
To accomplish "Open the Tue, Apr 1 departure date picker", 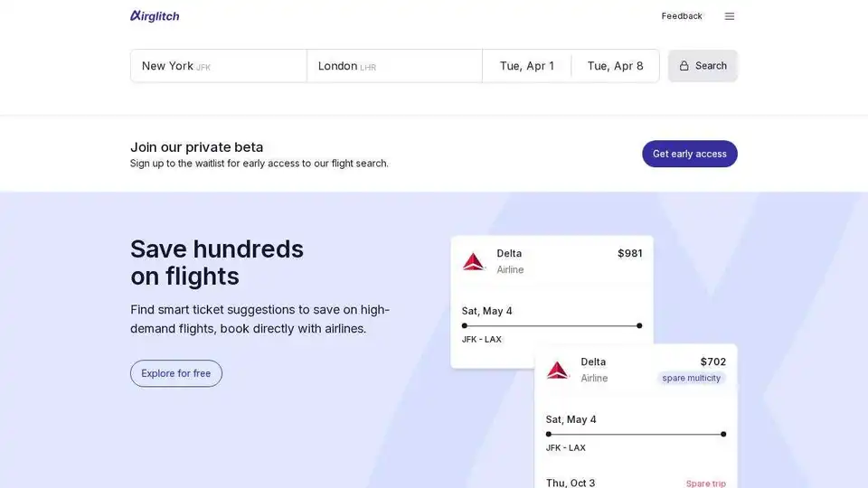I will (527, 66).
